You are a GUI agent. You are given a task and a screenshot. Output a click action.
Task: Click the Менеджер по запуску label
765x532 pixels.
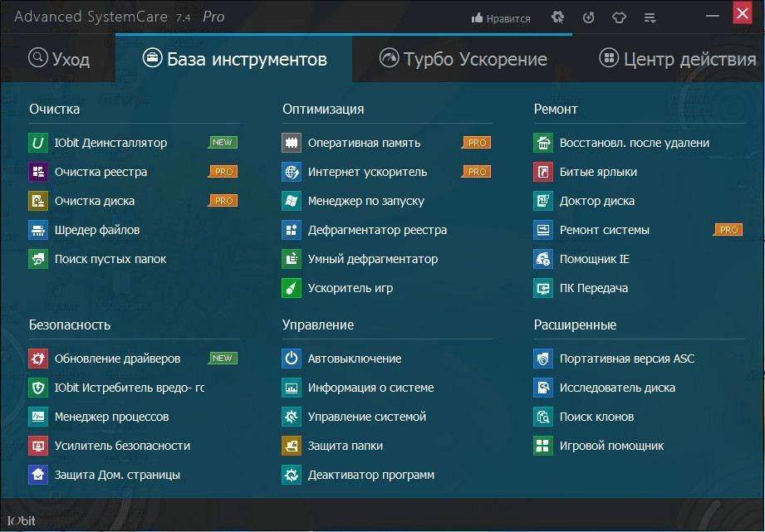(x=366, y=201)
